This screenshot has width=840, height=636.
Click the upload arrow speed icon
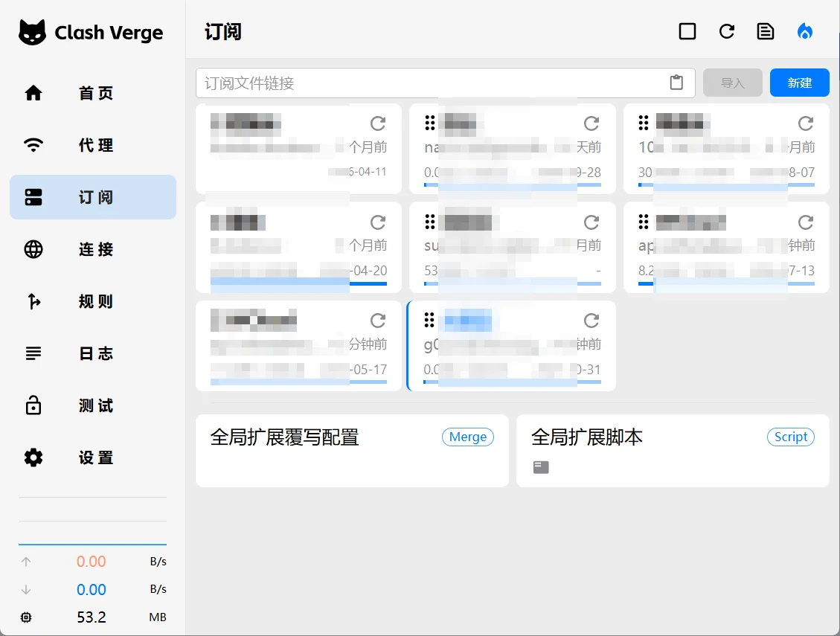tap(26, 562)
